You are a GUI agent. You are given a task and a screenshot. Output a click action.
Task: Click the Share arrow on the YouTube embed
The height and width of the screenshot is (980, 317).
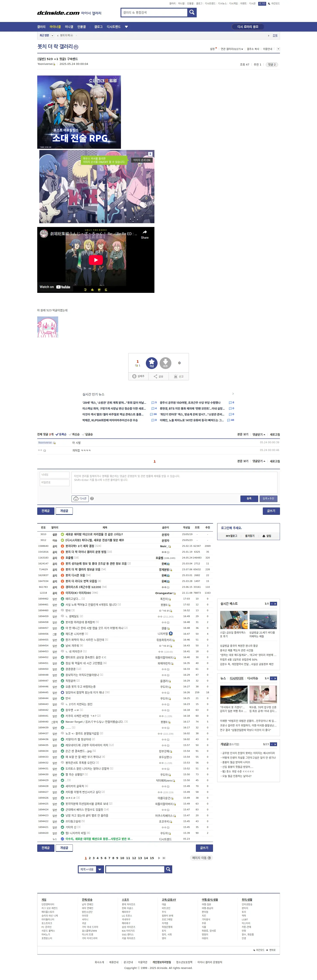click(145, 234)
